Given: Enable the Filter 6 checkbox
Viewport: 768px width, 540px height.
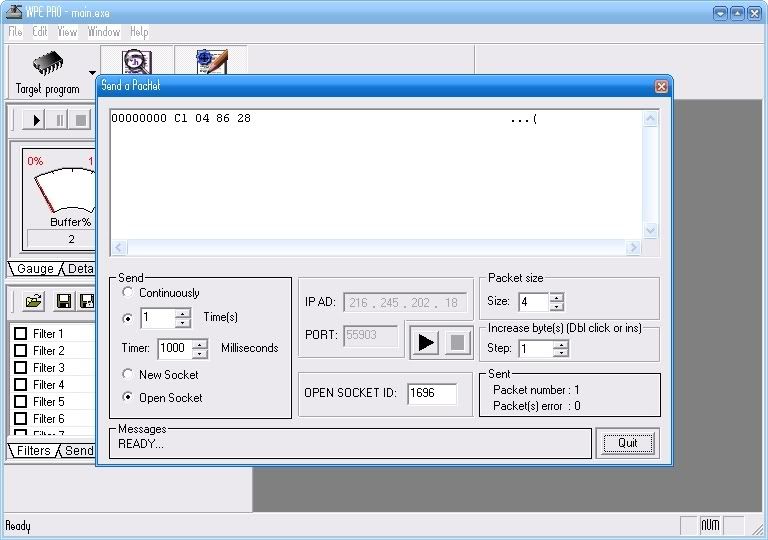Looking at the screenshot, I should [21, 418].
